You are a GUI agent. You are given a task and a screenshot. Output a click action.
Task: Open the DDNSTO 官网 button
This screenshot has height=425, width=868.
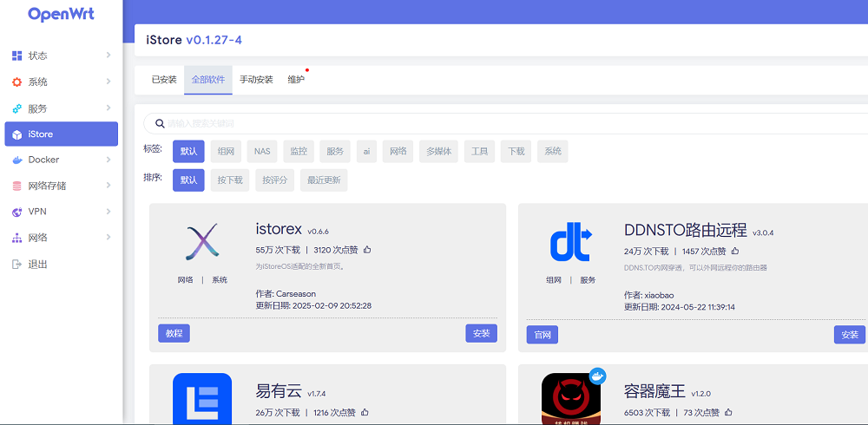(542, 334)
